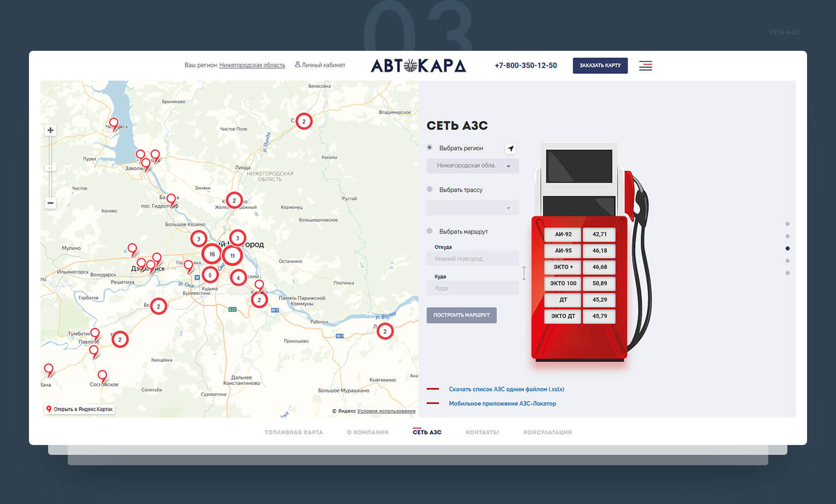This screenshot has width=836, height=504.
Task: Click the map cluster marked 16
Action: coord(212,254)
